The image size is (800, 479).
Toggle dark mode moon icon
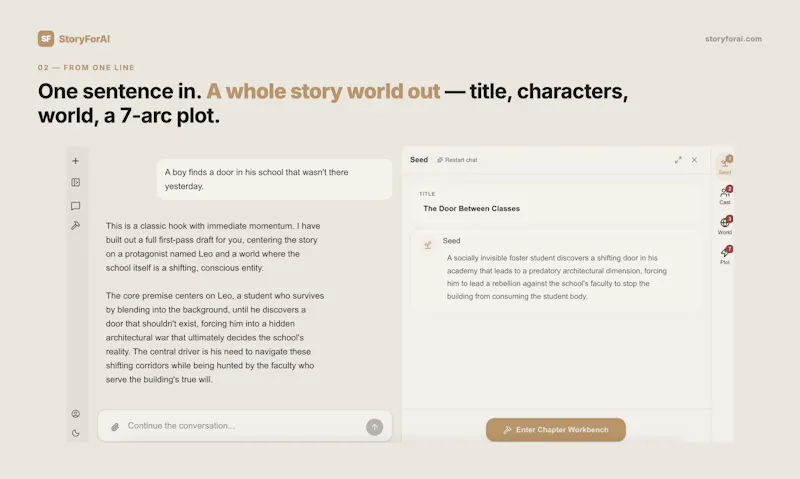pos(76,433)
